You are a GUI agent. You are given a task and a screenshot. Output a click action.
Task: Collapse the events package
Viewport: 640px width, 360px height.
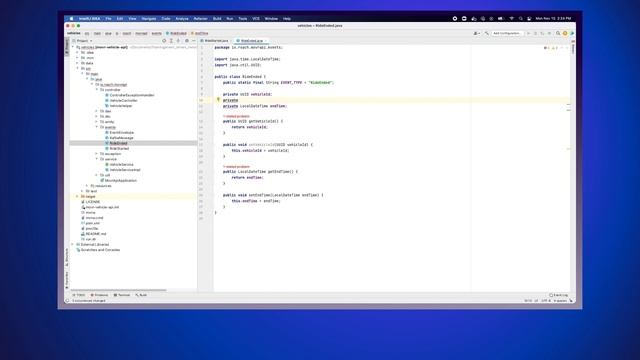(x=97, y=127)
